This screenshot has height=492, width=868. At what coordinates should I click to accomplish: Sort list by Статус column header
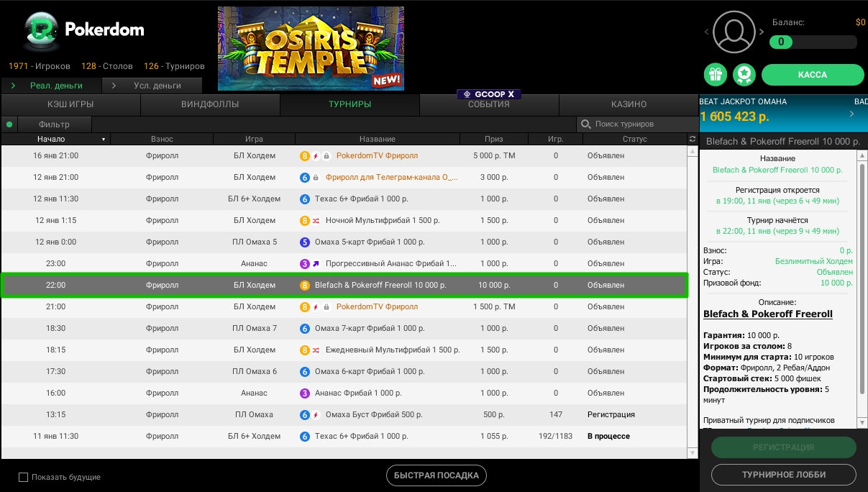pyautogui.click(x=635, y=139)
